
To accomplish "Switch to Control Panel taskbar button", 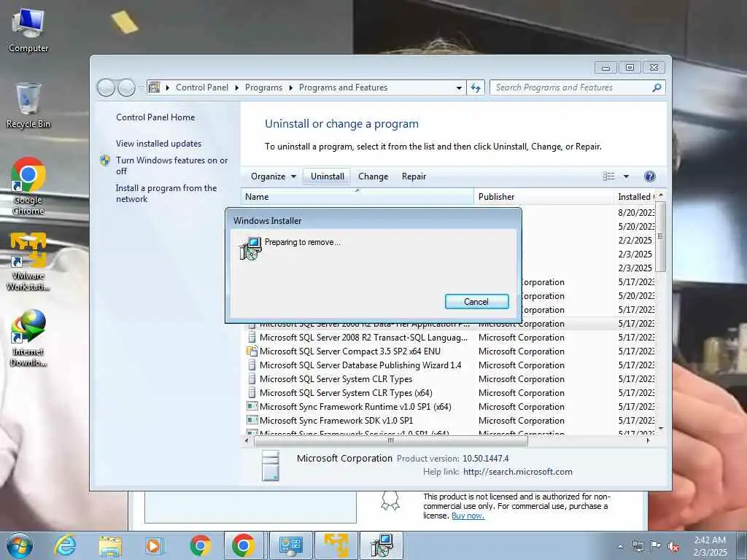I will point(290,545).
